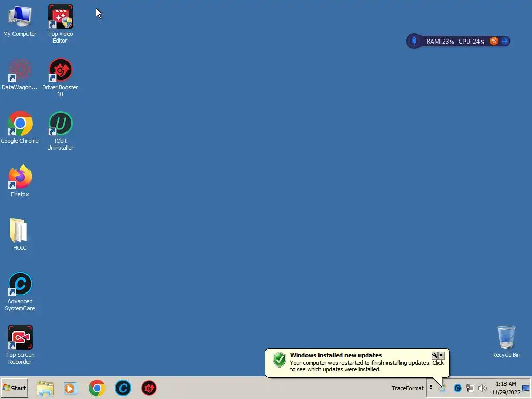532x399 pixels.
Task: Select the Firefox desktop shortcut
Action: [20, 181]
